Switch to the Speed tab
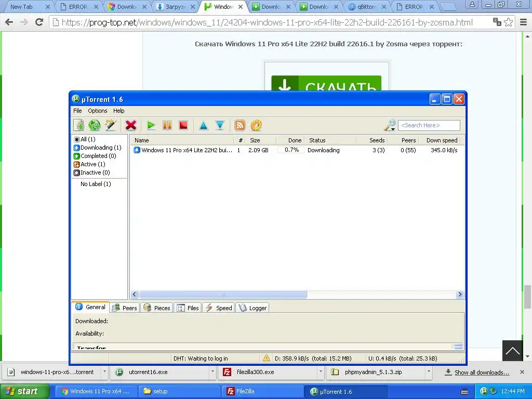The image size is (532, 399). 219,308
